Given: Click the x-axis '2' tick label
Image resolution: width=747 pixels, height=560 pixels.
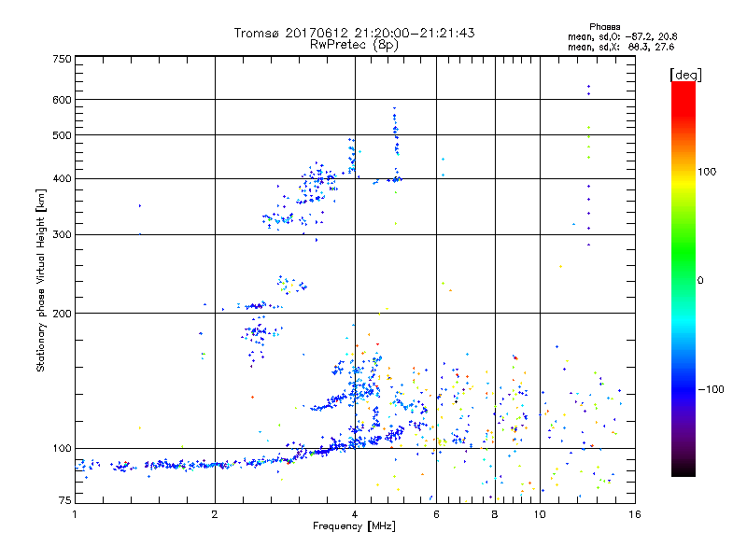Looking at the screenshot, I should [x=215, y=514].
